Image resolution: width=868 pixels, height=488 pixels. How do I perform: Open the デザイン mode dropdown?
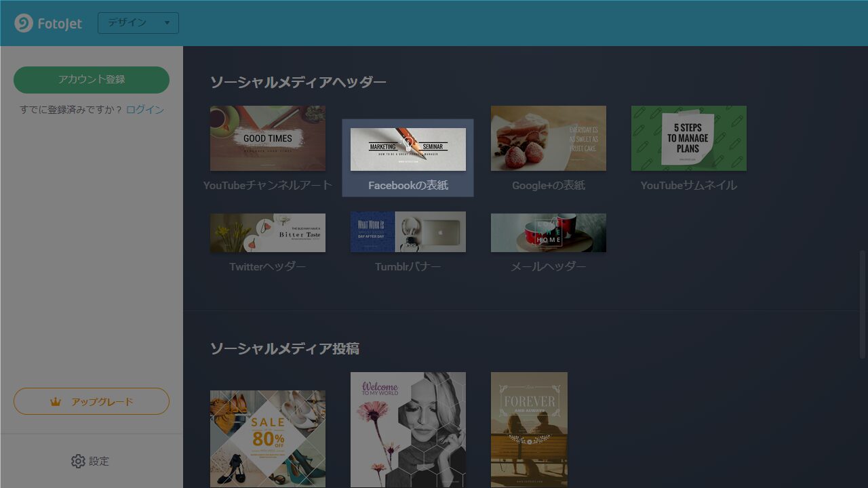click(138, 23)
